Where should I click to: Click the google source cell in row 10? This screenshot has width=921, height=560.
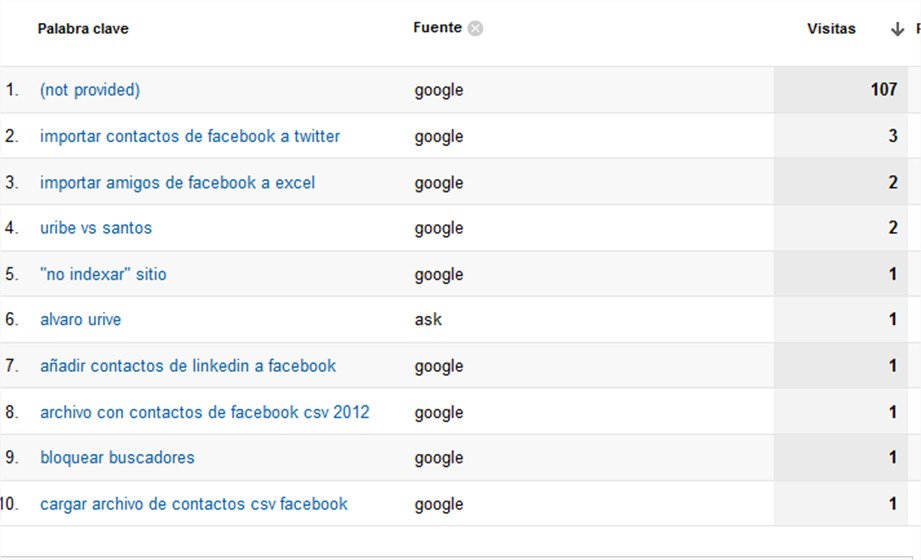439,504
